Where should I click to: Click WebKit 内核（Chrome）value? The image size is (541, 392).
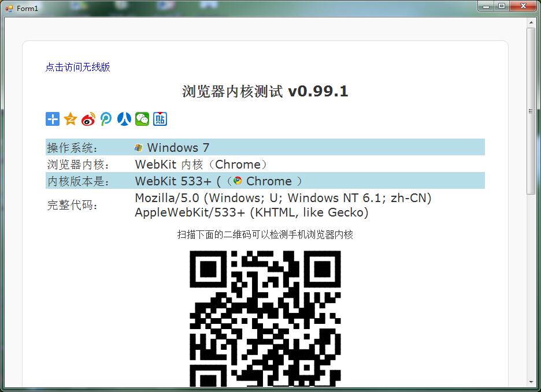(202, 165)
